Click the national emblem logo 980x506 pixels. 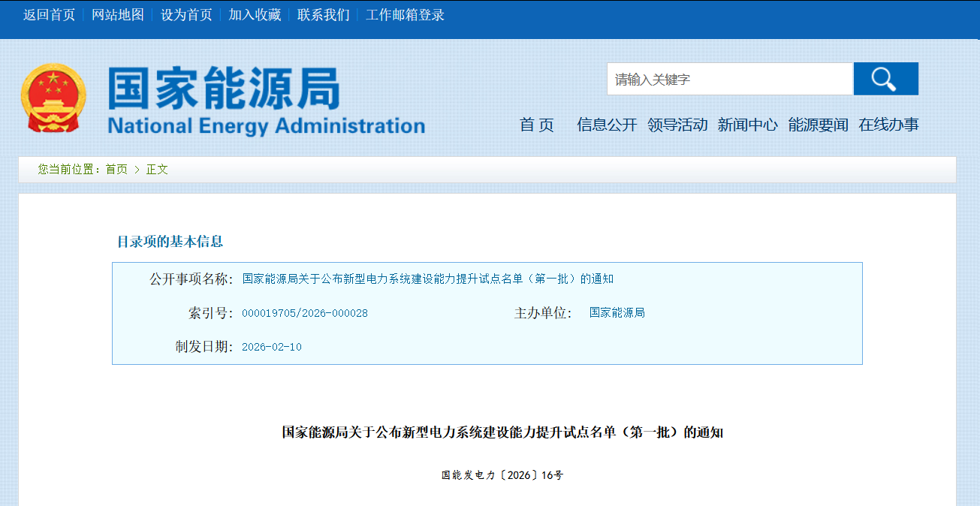(x=53, y=98)
